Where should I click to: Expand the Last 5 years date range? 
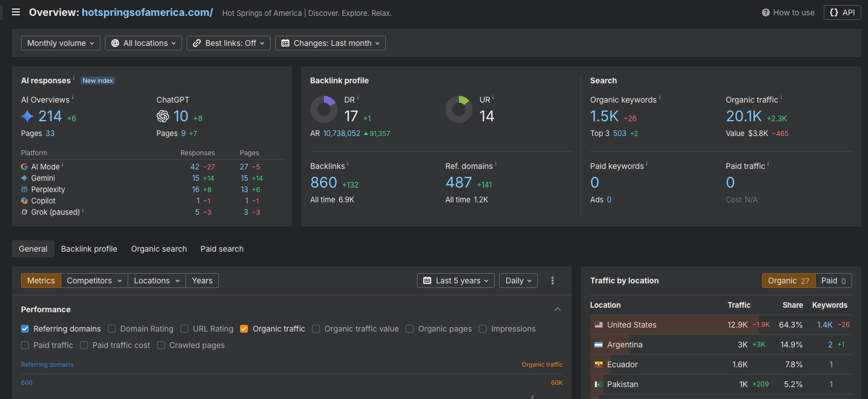pos(456,281)
